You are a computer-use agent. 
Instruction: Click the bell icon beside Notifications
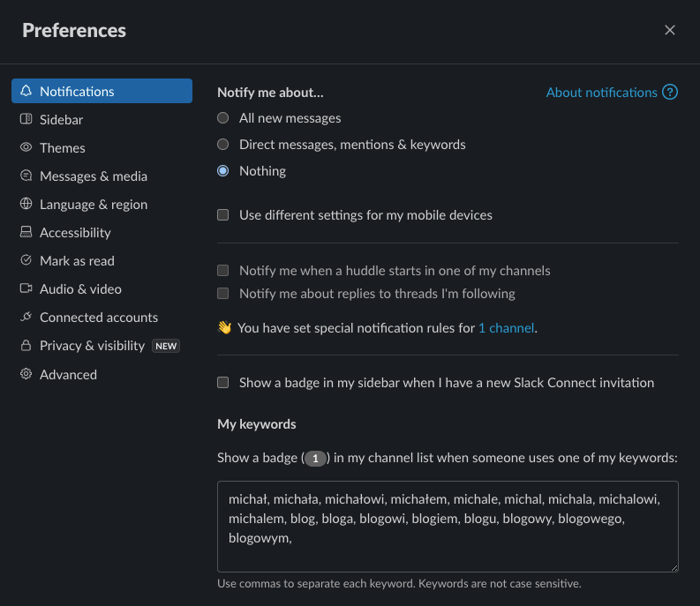[x=26, y=91]
